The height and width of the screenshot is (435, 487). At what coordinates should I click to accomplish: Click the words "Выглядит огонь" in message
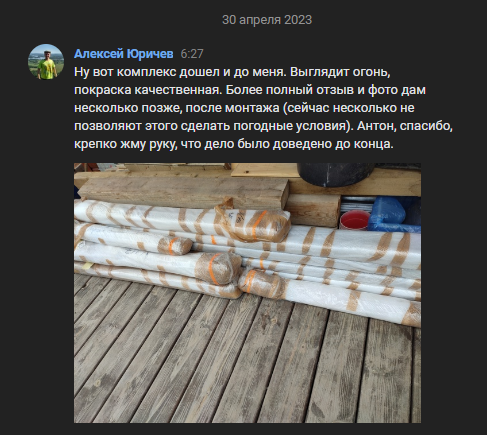(339, 72)
